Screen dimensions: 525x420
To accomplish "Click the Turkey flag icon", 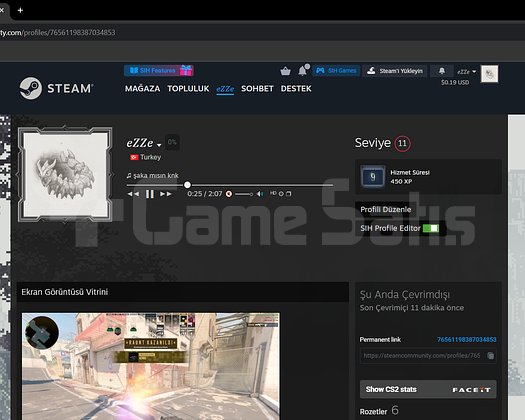I will click(x=134, y=157).
